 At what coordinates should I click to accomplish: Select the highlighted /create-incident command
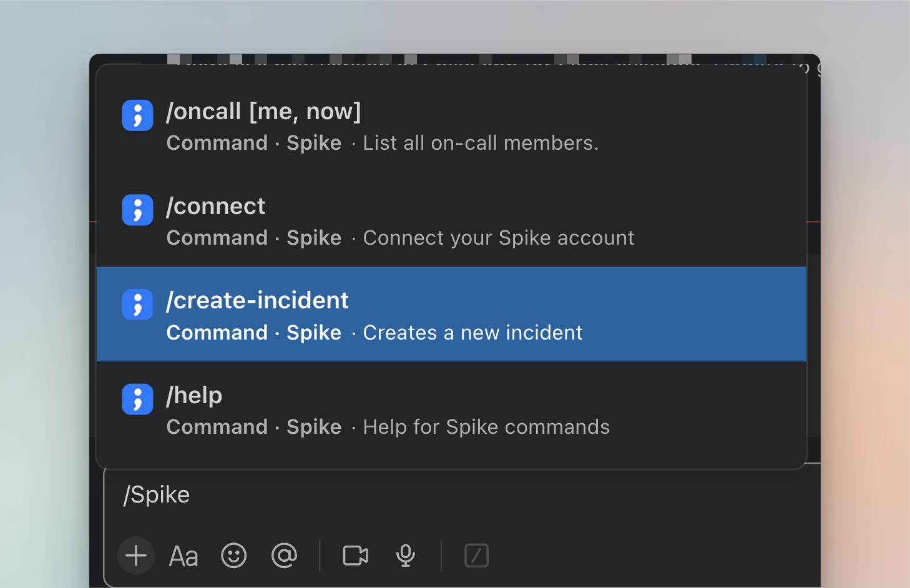[x=257, y=301]
